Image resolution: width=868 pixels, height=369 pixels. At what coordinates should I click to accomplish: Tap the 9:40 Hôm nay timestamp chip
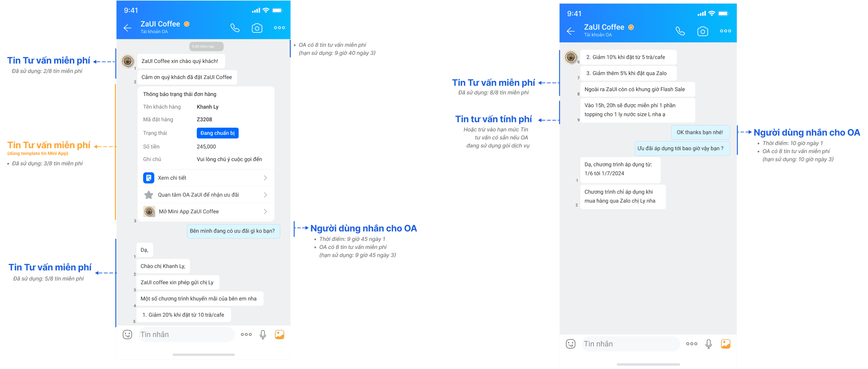click(206, 46)
